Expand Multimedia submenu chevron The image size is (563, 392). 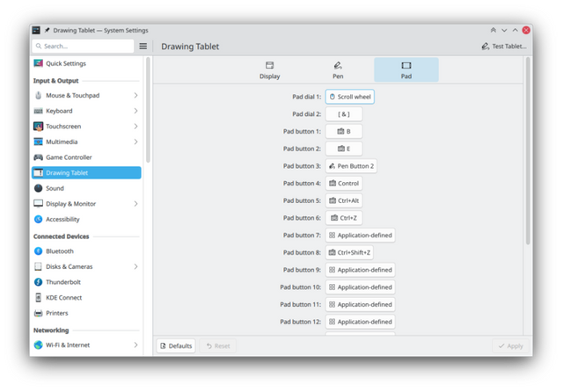(x=135, y=142)
